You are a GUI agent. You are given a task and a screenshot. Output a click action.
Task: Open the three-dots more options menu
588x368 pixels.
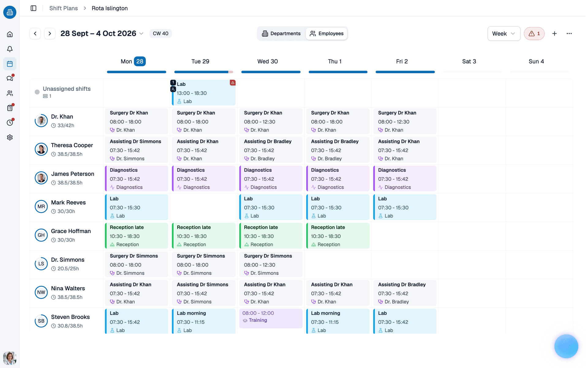click(569, 33)
